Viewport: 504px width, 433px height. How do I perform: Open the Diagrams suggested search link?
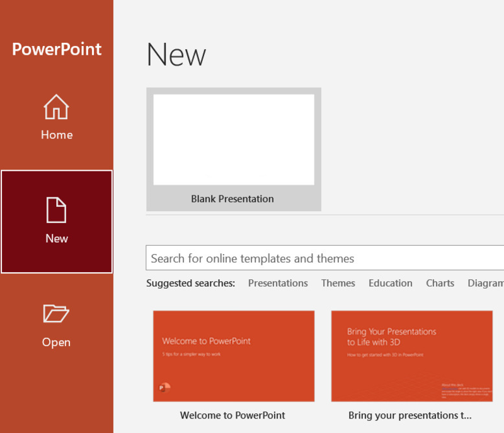[486, 283]
